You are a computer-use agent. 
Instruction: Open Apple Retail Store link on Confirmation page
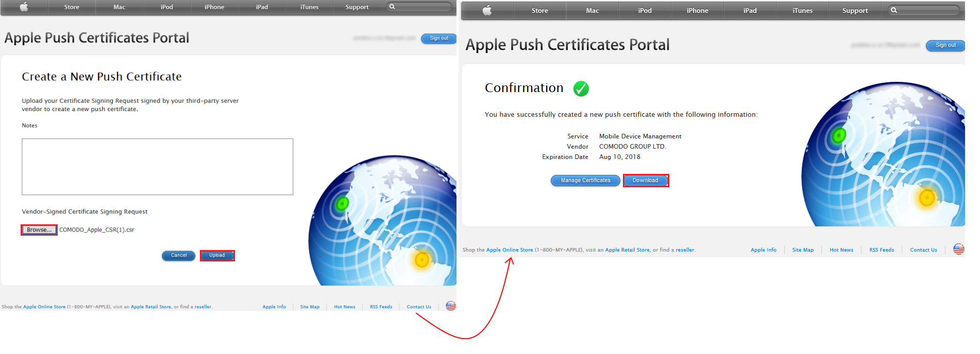click(x=628, y=250)
